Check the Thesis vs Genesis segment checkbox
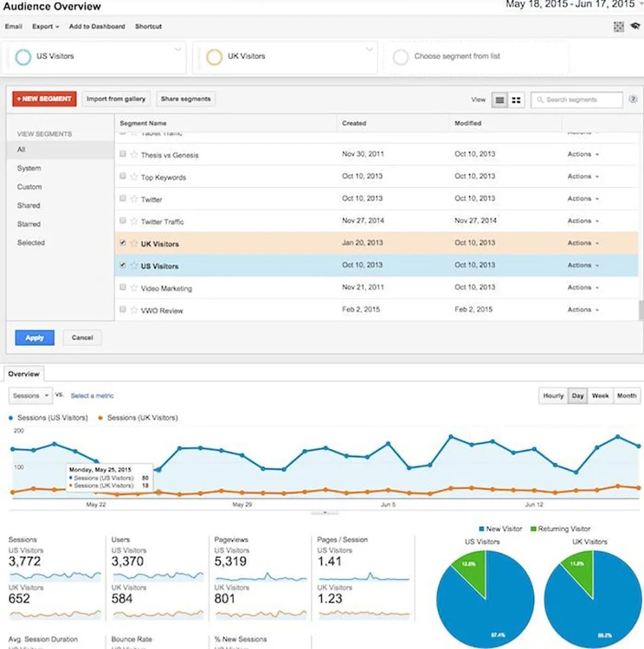Viewport: 644px width, 649px height. tap(123, 154)
